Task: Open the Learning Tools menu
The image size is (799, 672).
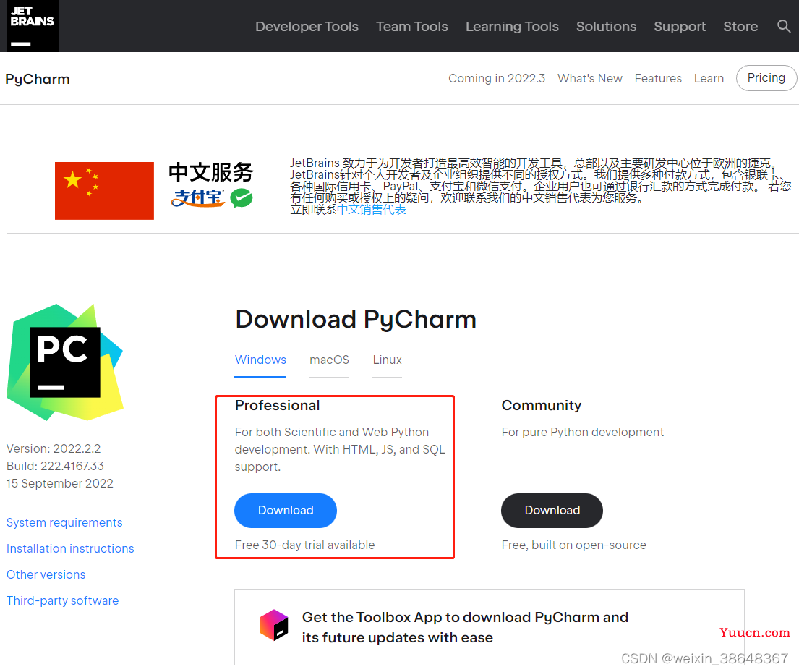Action: (512, 27)
